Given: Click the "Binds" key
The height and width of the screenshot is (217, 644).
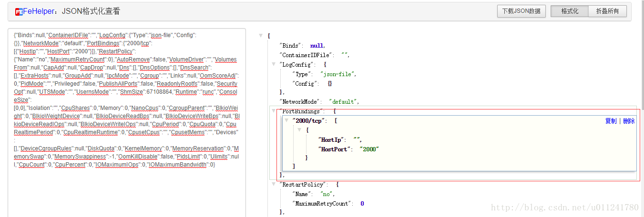Looking at the screenshot, I should [x=291, y=46].
